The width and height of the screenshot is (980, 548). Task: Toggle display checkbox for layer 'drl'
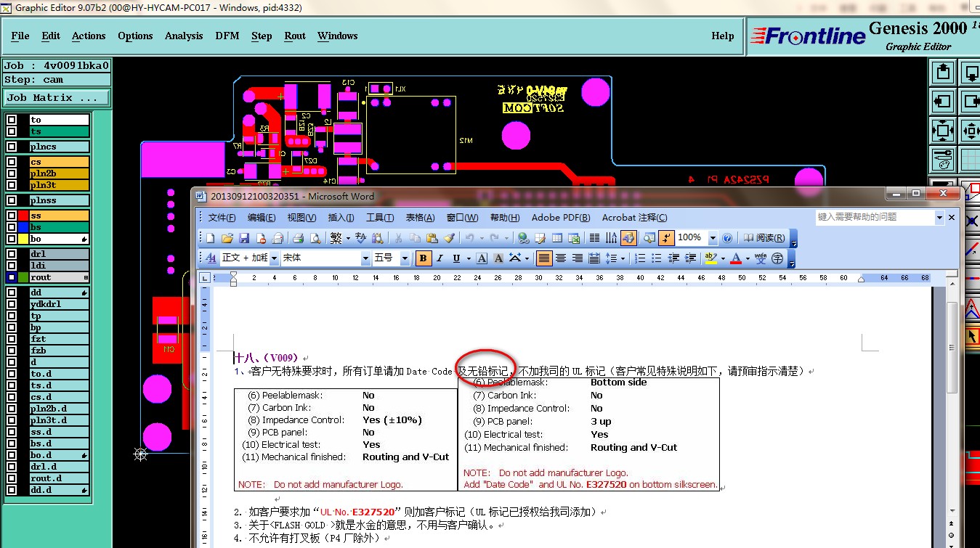click(x=12, y=254)
